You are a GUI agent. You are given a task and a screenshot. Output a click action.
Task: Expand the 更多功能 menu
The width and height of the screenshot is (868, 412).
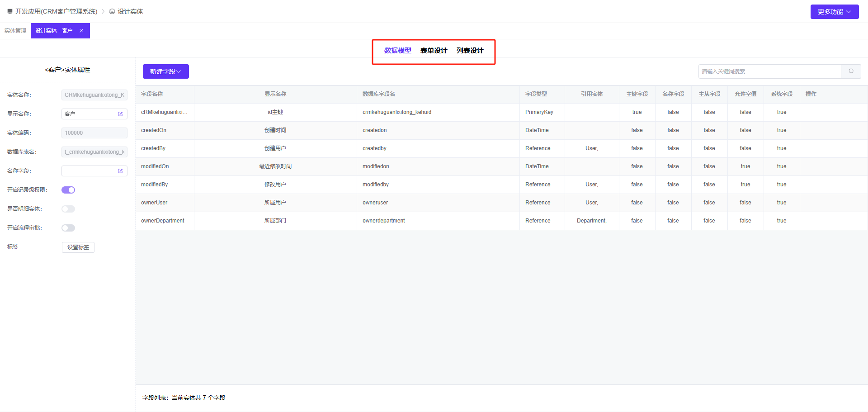[x=834, y=12]
